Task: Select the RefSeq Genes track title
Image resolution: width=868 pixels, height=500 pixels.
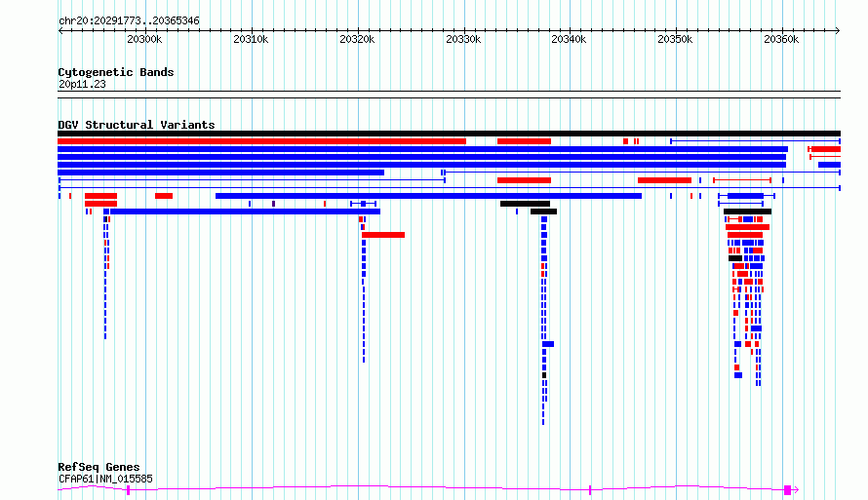Action: (99, 468)
